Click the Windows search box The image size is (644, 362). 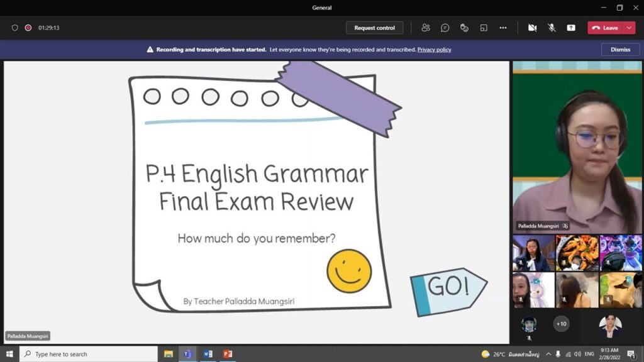coord(88,354)
